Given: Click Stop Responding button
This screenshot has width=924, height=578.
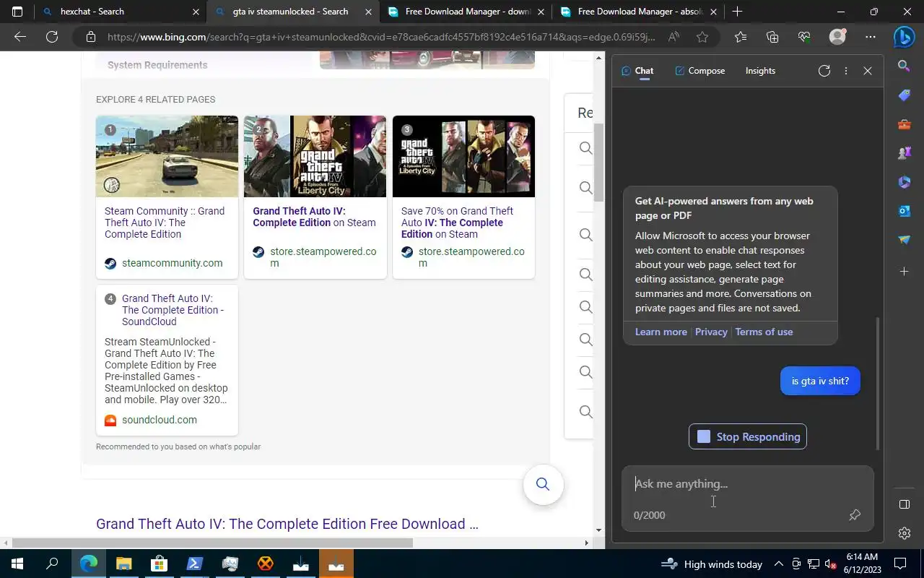Looking at the screenshot, I should (748, 436).
